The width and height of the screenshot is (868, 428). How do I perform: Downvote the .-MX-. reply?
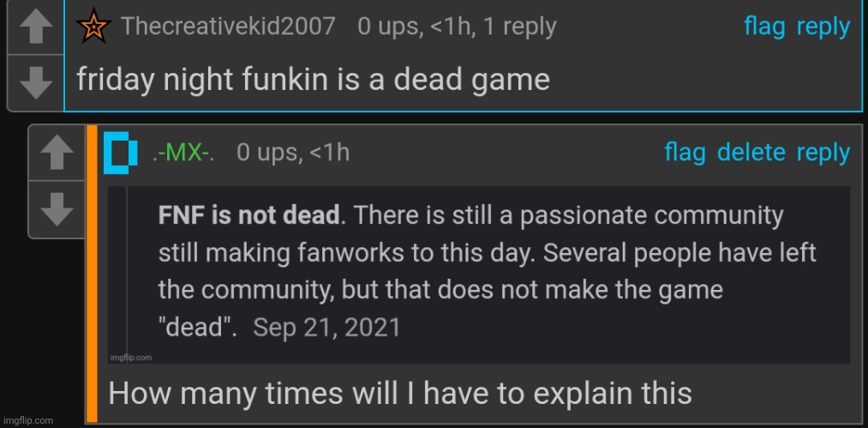(x=57, y=208)
